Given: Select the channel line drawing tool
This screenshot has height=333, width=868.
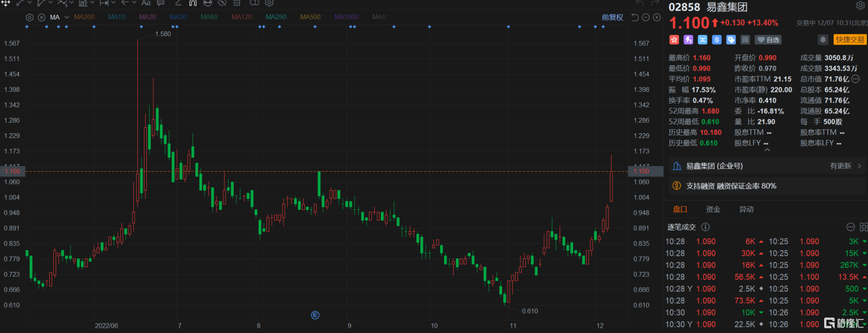Looking at the screenshot, I should click(41, 3).
